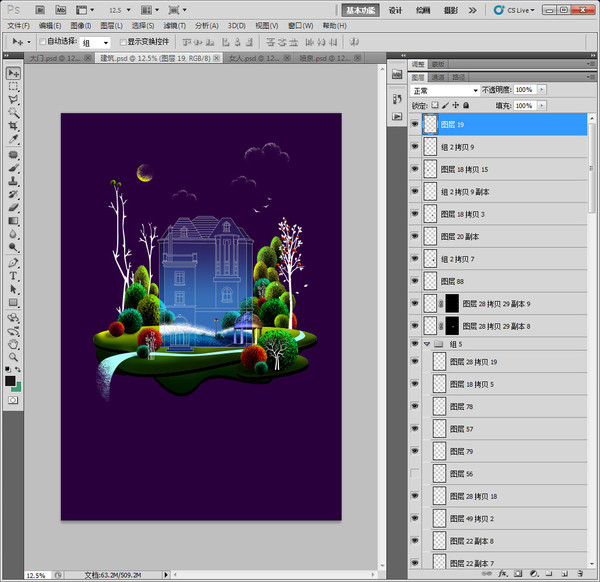Image resolution: width=600 pixels, height=582 pixels.
Task: Select the Path Selection tool
Action: click(13, 289)
